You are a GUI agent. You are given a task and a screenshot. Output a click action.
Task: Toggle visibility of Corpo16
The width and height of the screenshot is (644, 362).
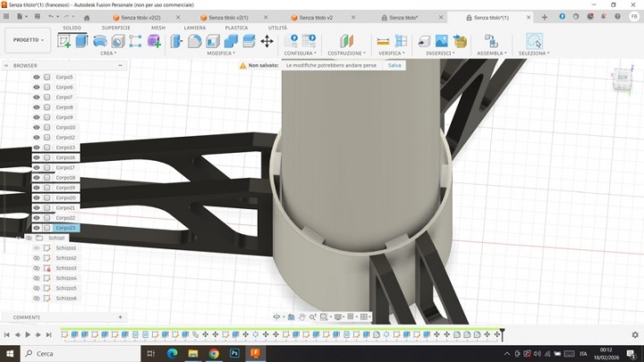coord(37,157)
